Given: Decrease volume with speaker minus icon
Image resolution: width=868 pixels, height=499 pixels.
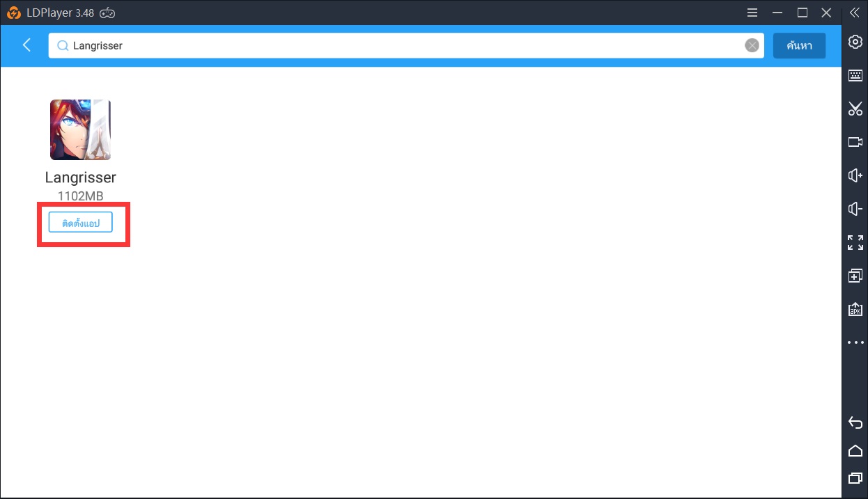Looking at the screenshot, I should (855, 209).
